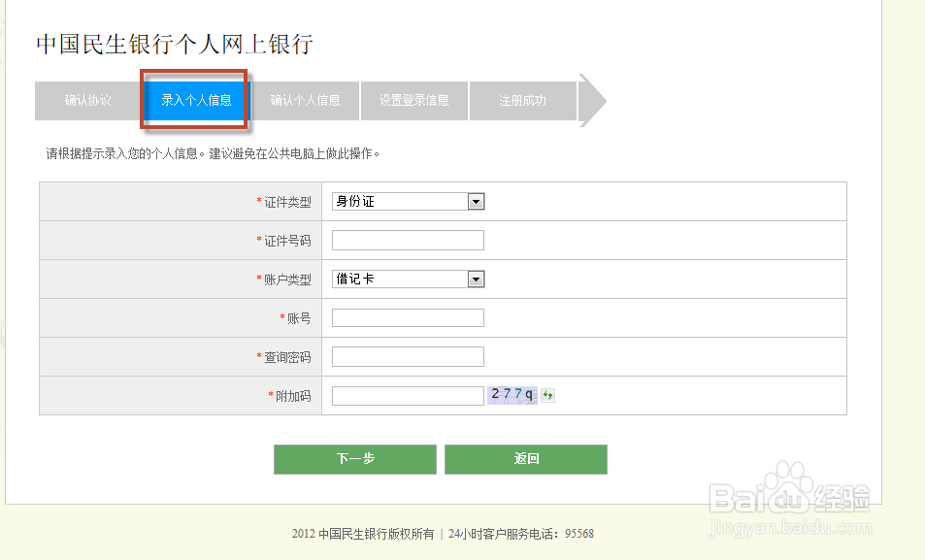This screenshot has height=560, width=925.
Task: Click the green captcha refresh icon
Action: pyautogui.click(x=548, y=395)
